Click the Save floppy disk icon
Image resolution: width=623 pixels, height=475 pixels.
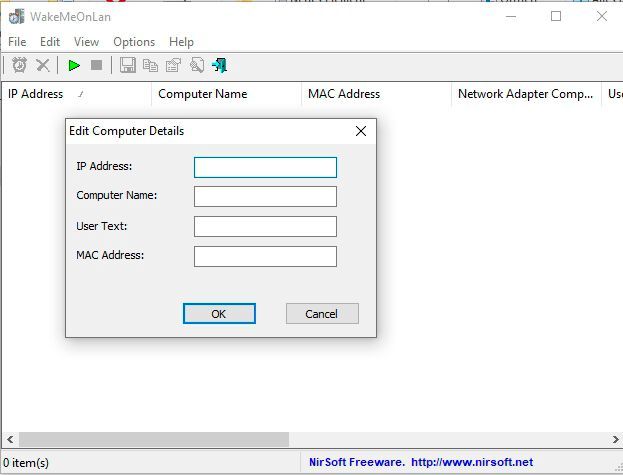(128, 65)
